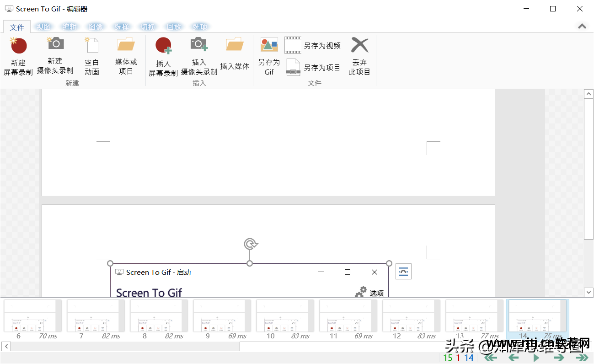594x364 pixels.
Task: Save as video (另存为视频)
Action: [313, 45]
